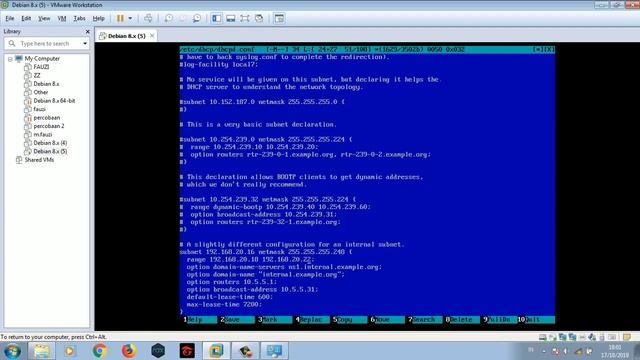
Task: Open the Edit menu
Action: click(x=26, y=18)
